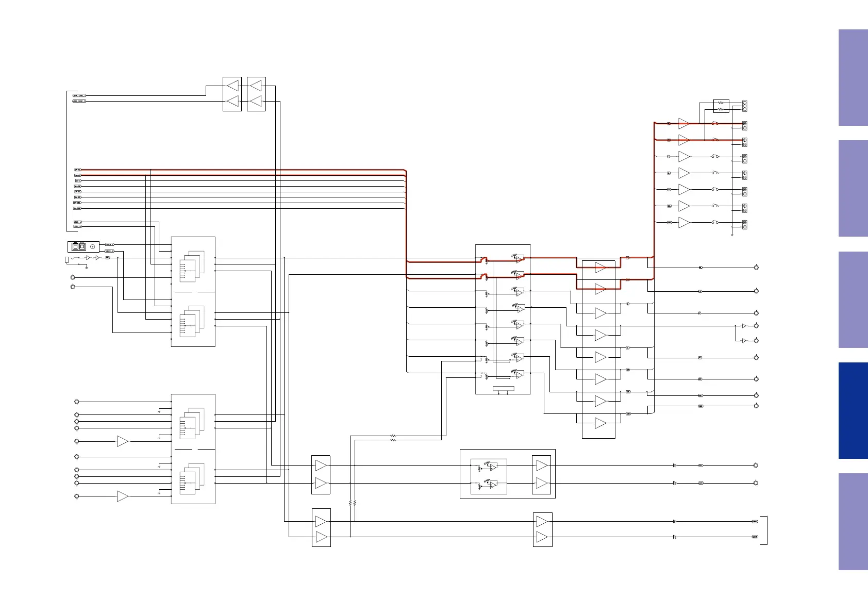Click the TUNER_R label below TUNER_L
The width and height of the screenshot is (868, 614).
(109, 251)
